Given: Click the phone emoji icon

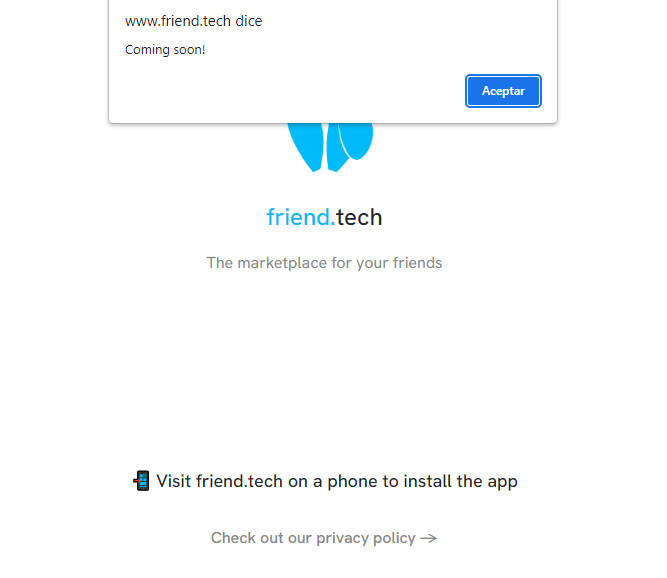Looking at the screenshot, I should [141, 481].
